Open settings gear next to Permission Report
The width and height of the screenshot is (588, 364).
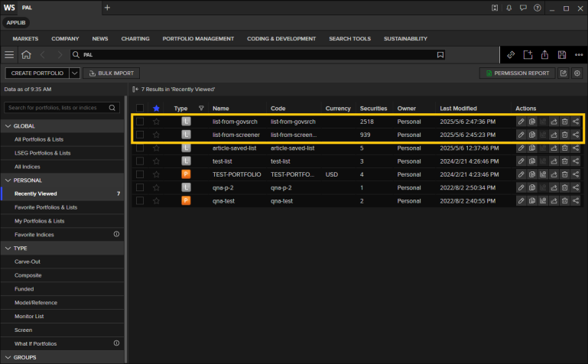pos(577,73)
